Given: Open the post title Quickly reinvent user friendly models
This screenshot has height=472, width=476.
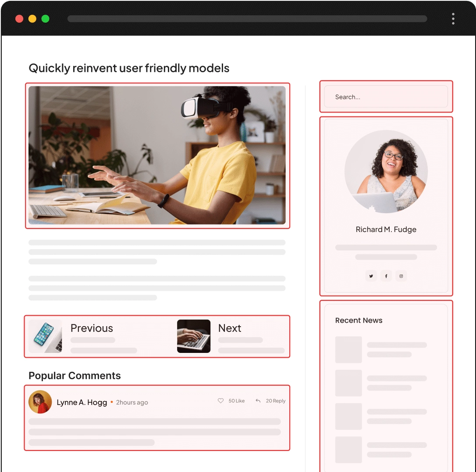Looking at the screenshot, I should pos(129,68).
